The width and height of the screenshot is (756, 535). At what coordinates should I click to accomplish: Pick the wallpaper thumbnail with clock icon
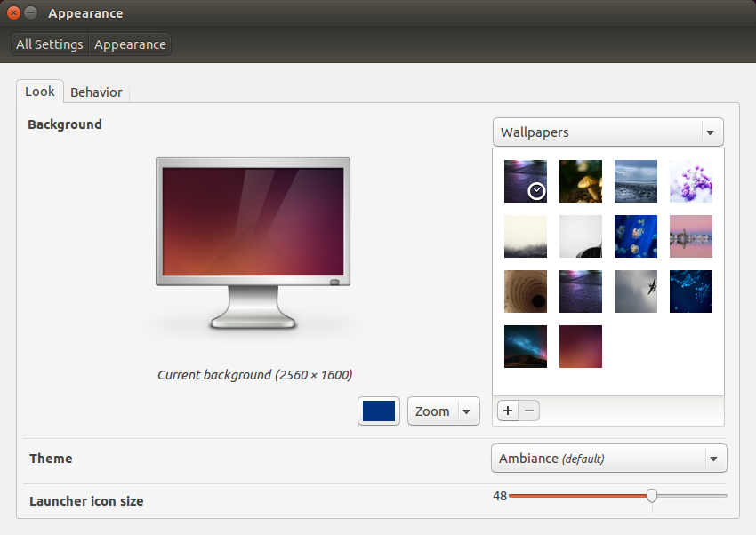pos(526,181)
